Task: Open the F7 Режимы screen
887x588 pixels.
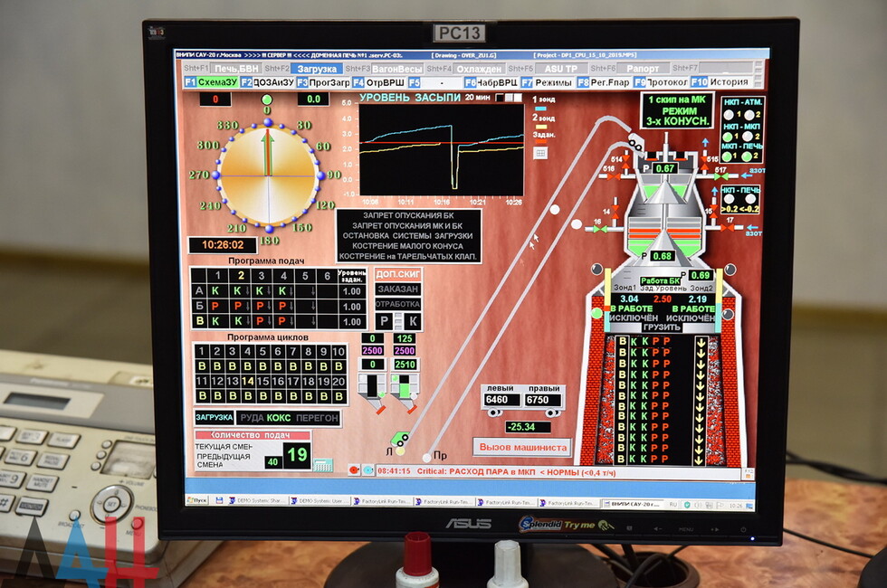Action: (547, 82)
